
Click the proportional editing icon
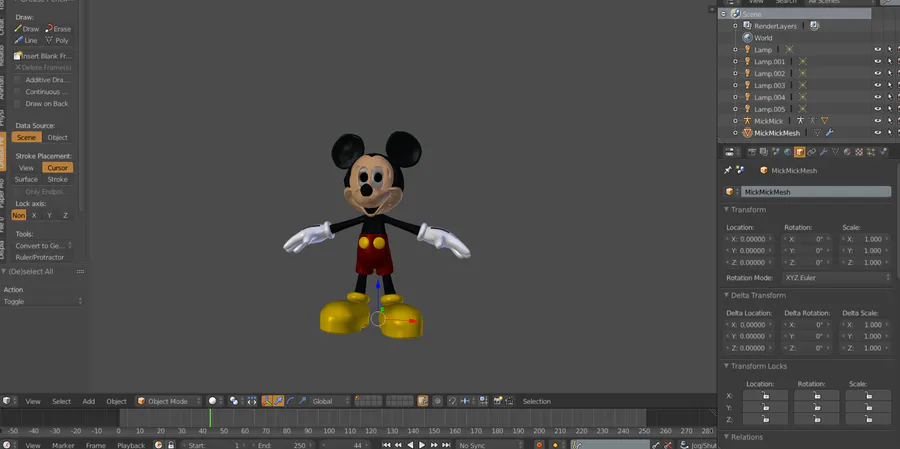pyautogui.click(x=437, y=401)
